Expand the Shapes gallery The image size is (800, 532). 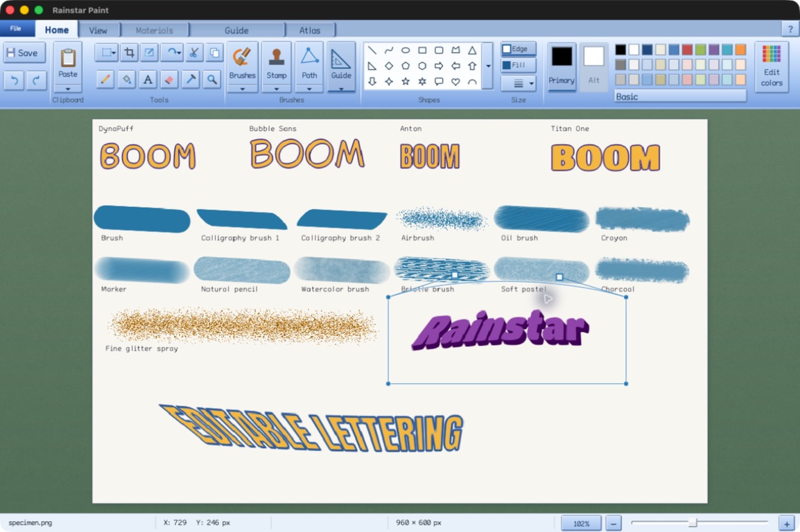pos(488,66)
